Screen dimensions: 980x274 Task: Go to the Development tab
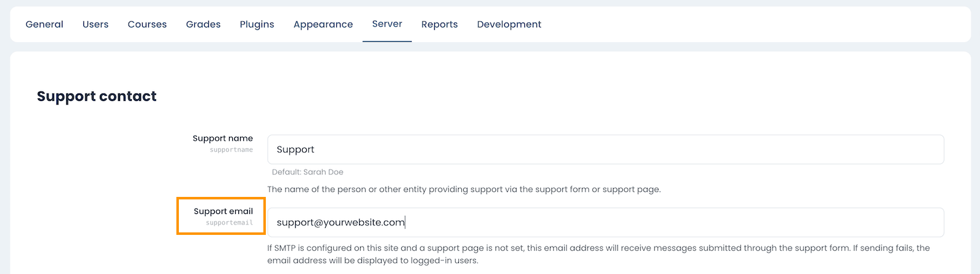point(509,24)
